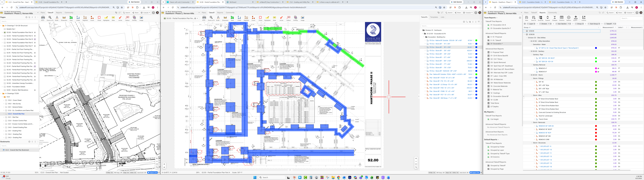Viewport: 644px width, 180px height.
Task: Click magenta swatch on REMOVE 4" row
Action: click(x=596, y=68)
